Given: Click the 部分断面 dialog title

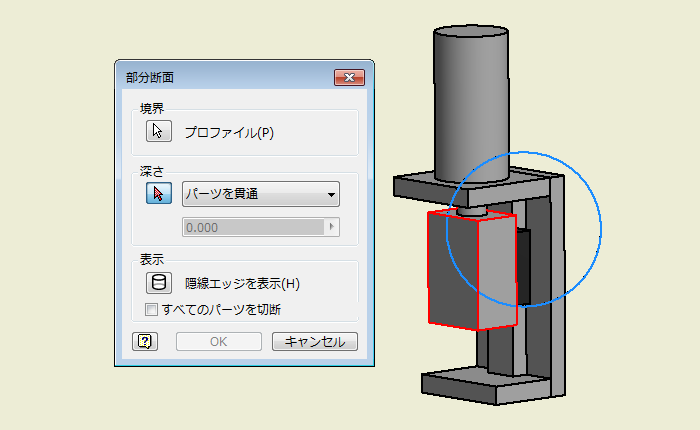Looking at the screenshot, I should (150, 78).
